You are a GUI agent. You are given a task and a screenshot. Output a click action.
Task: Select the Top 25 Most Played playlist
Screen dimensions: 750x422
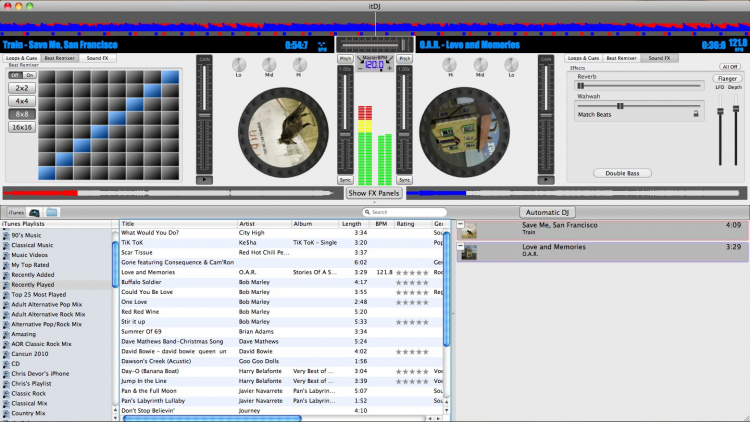[56, 295]
